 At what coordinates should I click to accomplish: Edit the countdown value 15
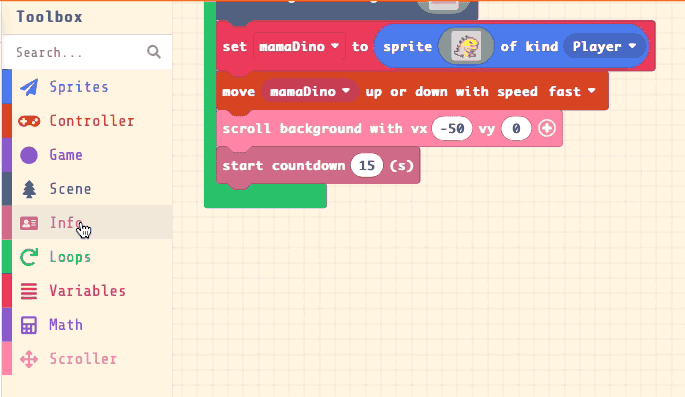(367, 166)
